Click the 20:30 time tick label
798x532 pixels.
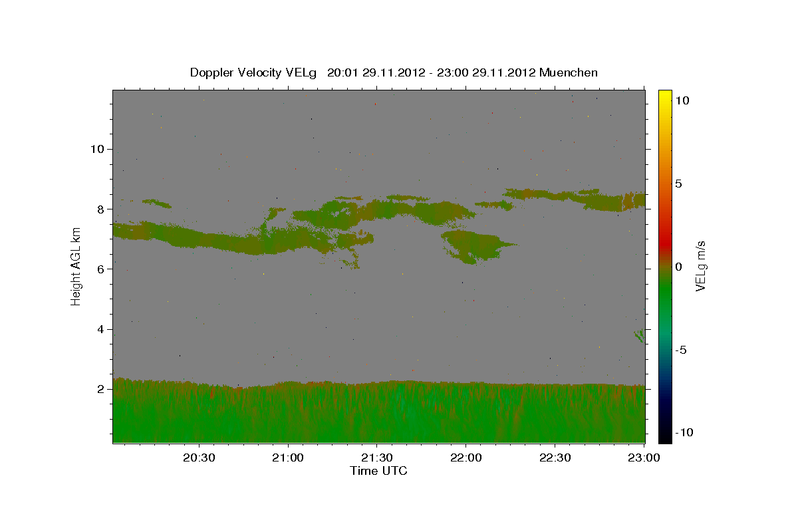[x=199, y=458]
